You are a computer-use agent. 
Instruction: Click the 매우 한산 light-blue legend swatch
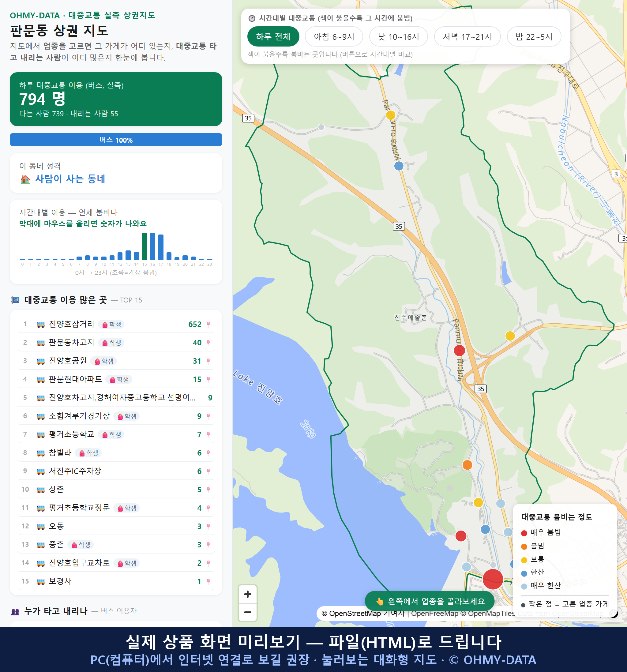[x=524, y=587]
